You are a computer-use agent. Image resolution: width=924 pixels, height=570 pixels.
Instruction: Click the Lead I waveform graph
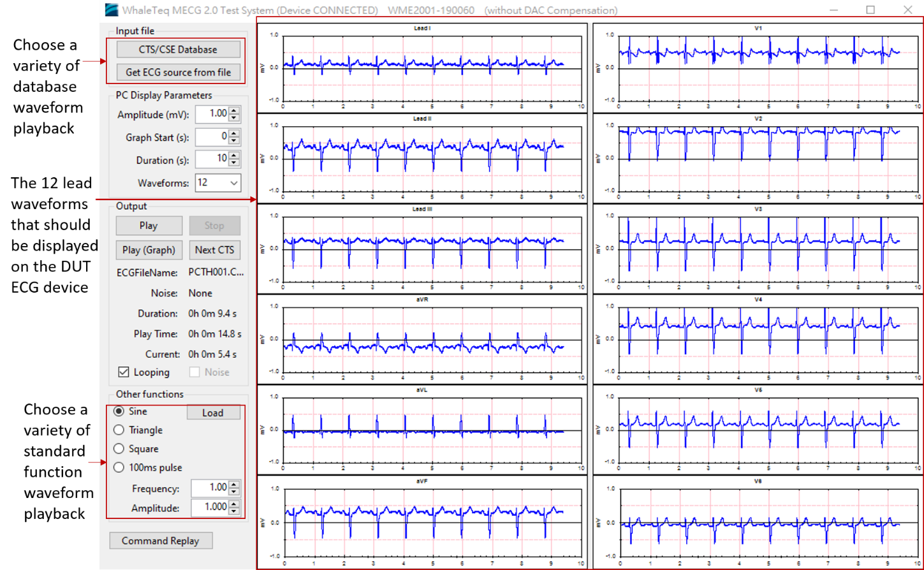[422, 67]
